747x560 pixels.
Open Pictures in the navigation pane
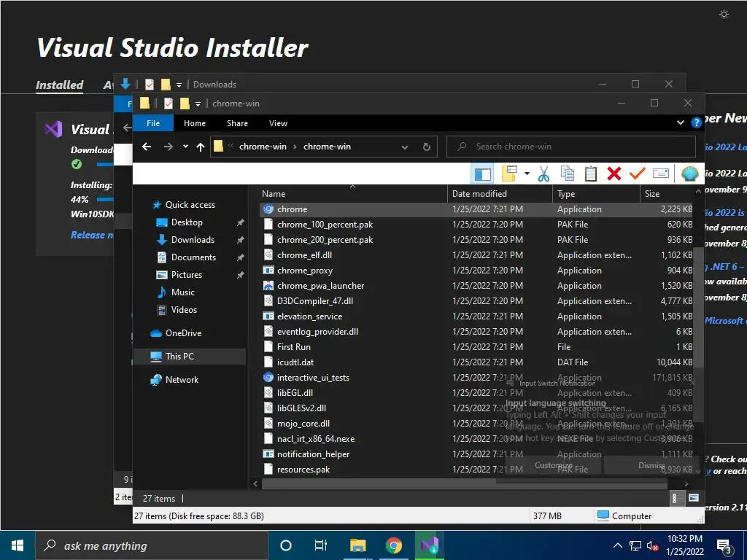tap(186, 275)
